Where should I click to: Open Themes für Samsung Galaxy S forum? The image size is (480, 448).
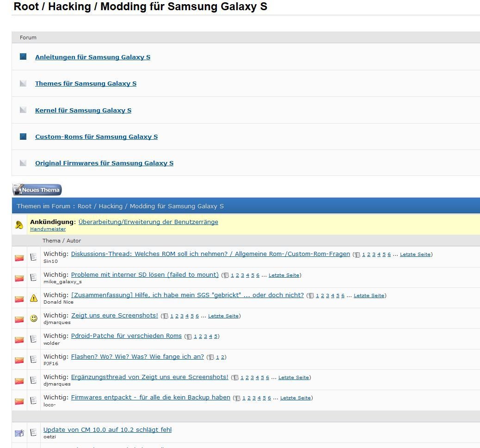pos(86,84)
